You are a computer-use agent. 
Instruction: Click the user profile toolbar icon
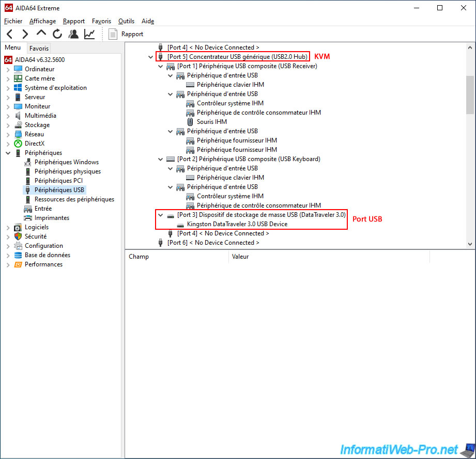tap(73, 34)
